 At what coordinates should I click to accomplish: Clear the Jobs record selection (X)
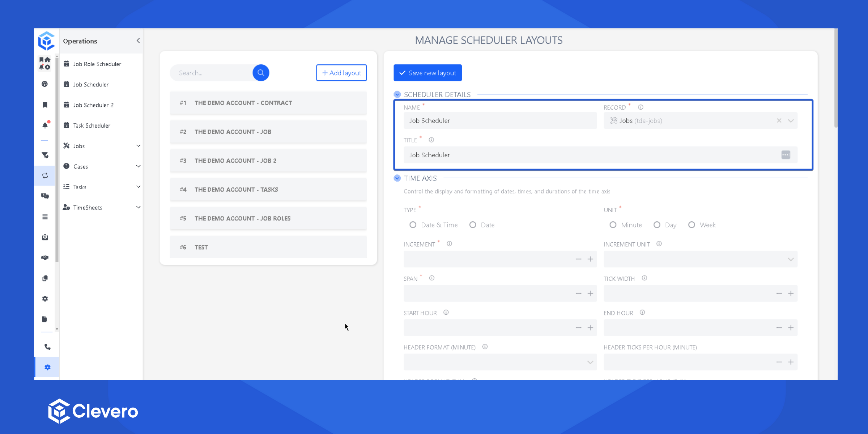(779, 120)
